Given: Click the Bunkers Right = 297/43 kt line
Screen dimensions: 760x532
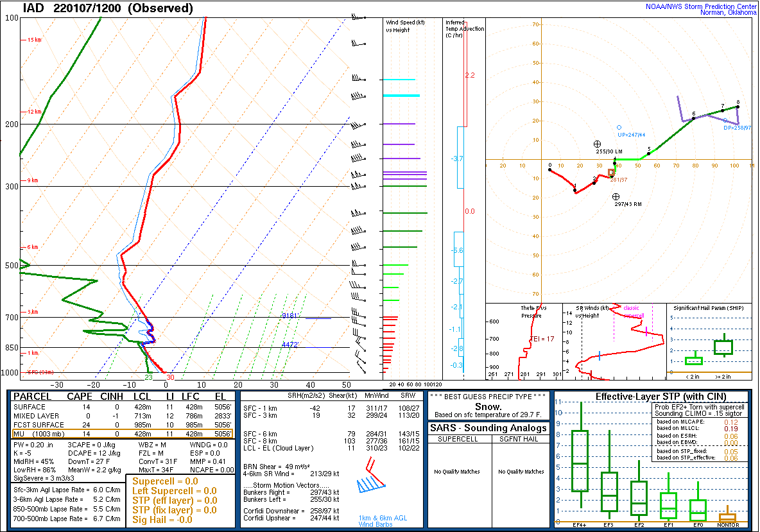Looking at the screenshot, I should point(291,492).
